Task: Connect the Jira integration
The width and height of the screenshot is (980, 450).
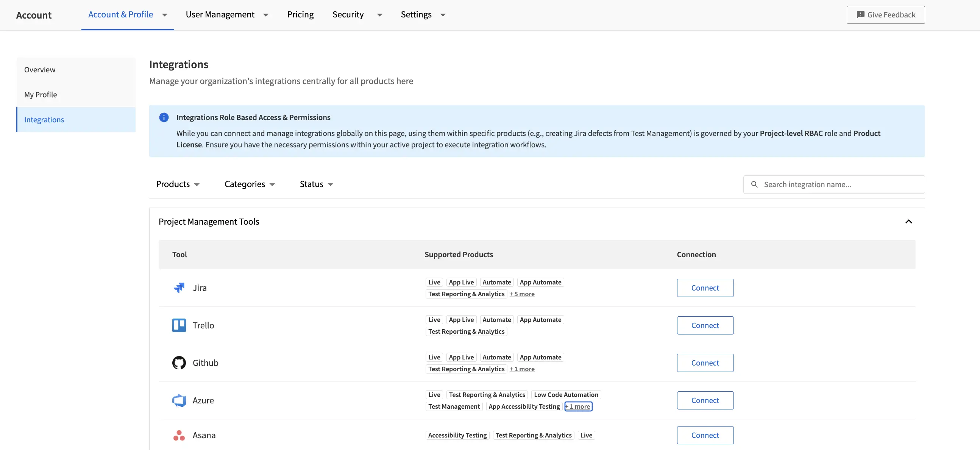Action: click(x=705, y=288)
